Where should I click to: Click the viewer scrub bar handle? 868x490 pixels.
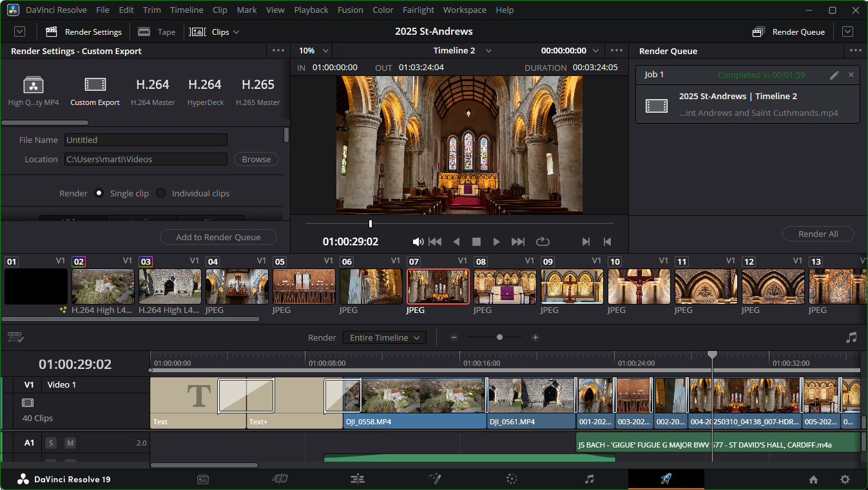click(x=370, y=223)
